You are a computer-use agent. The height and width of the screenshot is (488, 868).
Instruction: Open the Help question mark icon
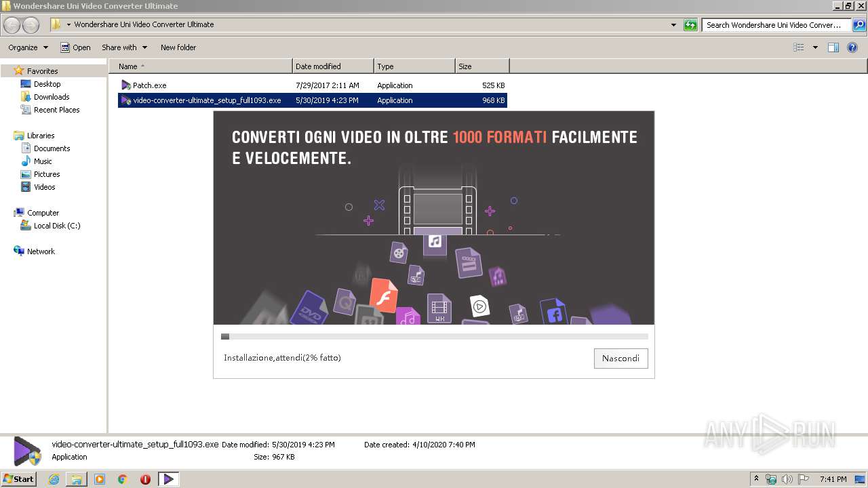(853, 47)
